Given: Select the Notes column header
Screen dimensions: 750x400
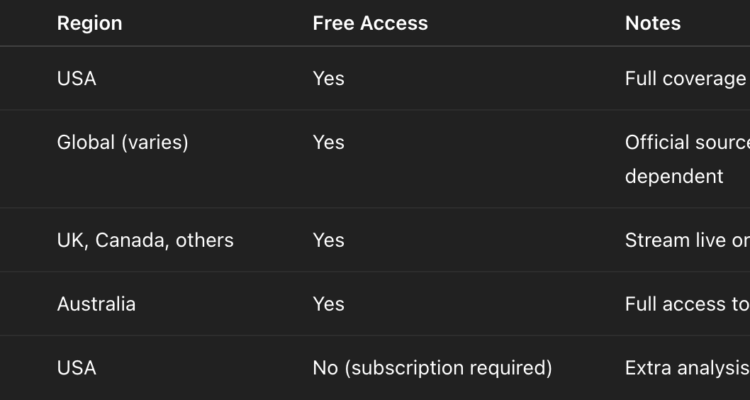Looking at the screenshot, I should point(652,23).
